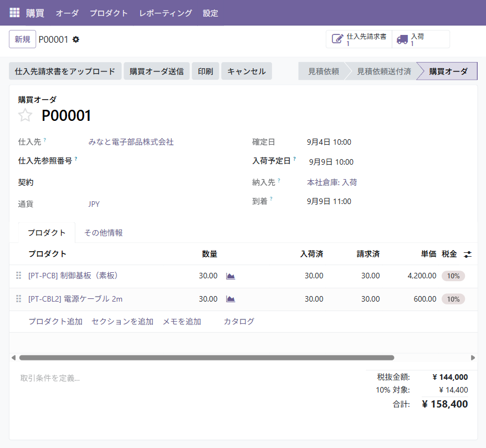Screen dimensions: 486x448
Task: Open the 仕入先請求書 smart button
Action: click(x=359, y=39)
